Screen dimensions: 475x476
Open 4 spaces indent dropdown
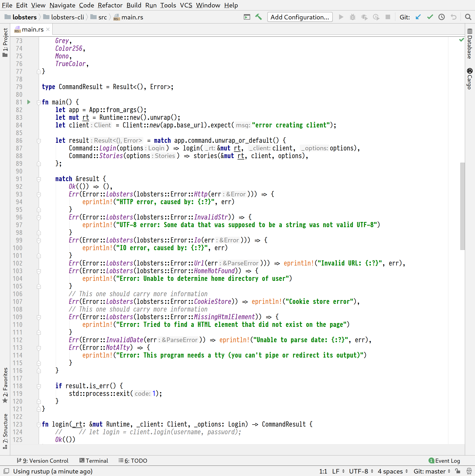pyautogui.click(x=392, y=471)
